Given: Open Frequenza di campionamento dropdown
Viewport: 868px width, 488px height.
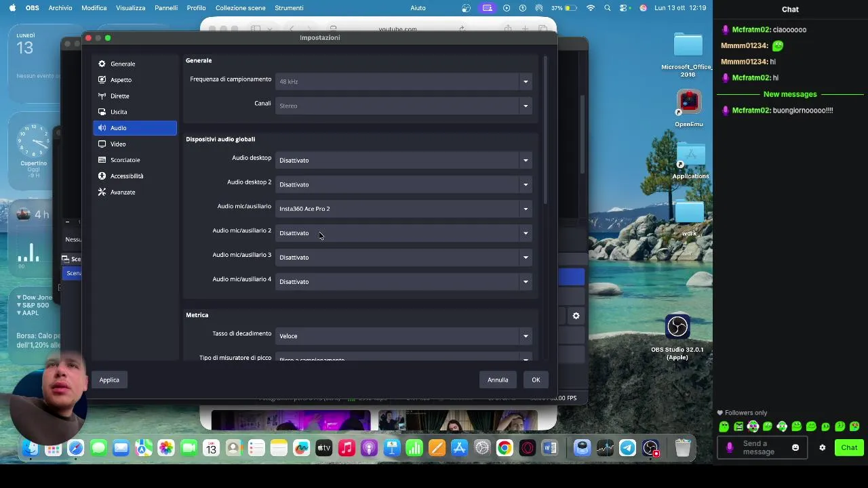Looking at the screenshot, I should [x=403, y=81].
